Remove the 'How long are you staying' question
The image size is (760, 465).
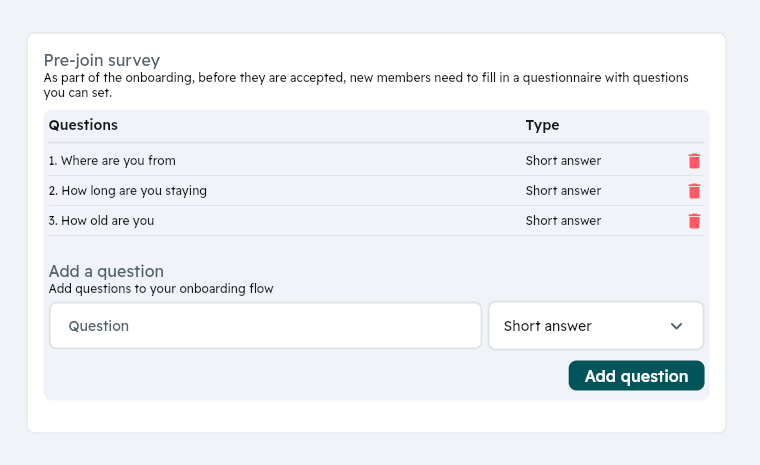pos(694,191)
